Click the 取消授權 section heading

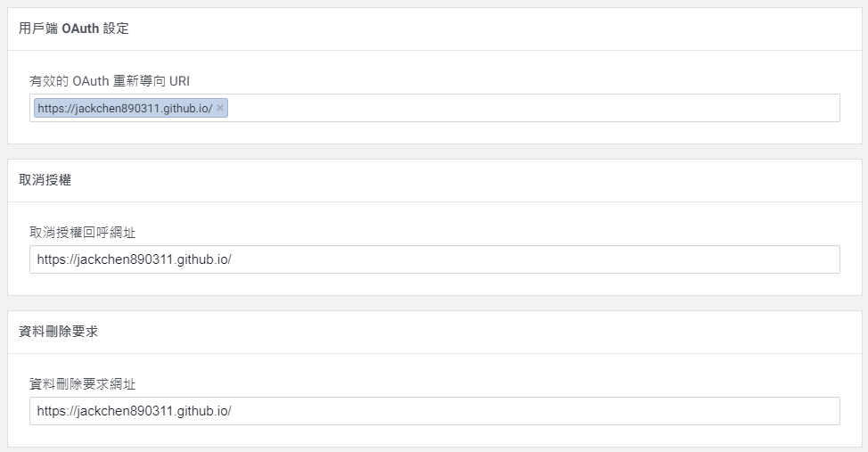coord(45,180)
